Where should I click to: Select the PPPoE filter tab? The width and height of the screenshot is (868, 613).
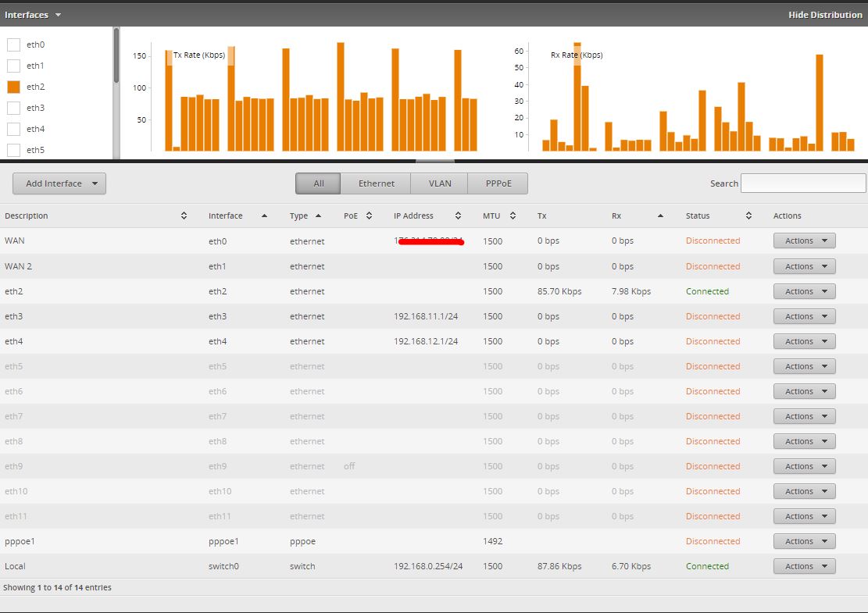(498, 184)
